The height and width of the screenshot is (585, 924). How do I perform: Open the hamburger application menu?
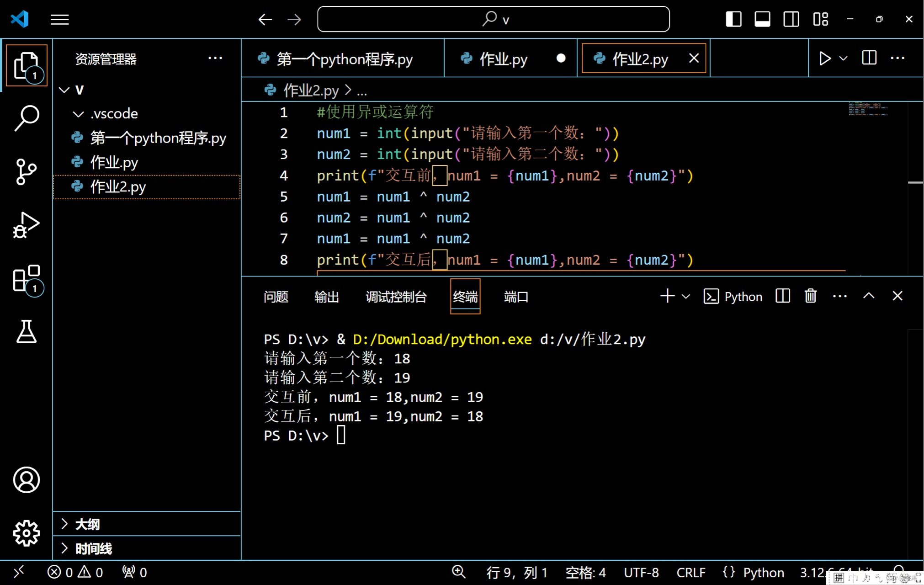click(x=59, y=19)
